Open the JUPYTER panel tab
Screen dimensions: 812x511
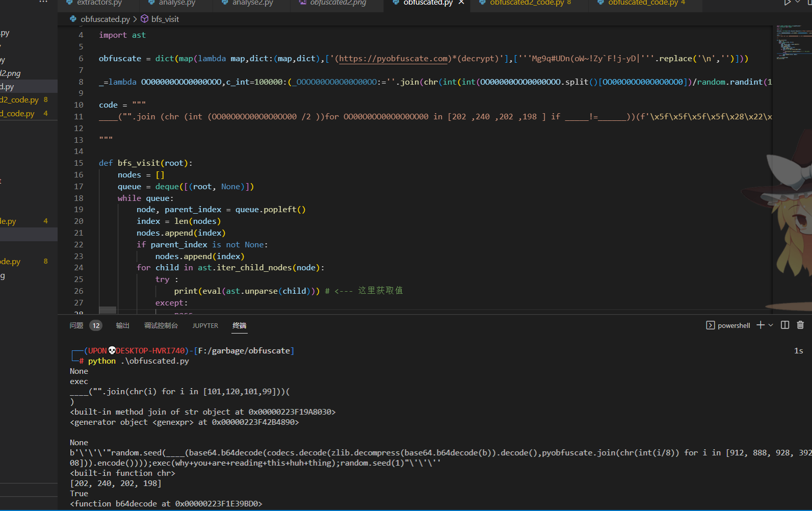[205, 325]
